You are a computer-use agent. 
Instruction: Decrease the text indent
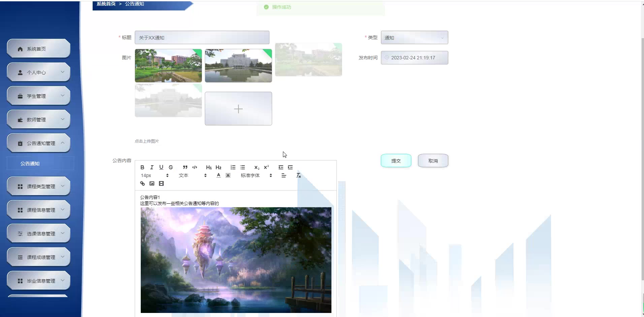281,167
